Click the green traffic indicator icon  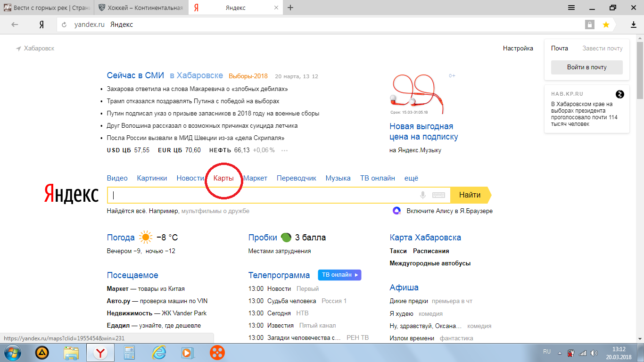[x=286, y=237]
